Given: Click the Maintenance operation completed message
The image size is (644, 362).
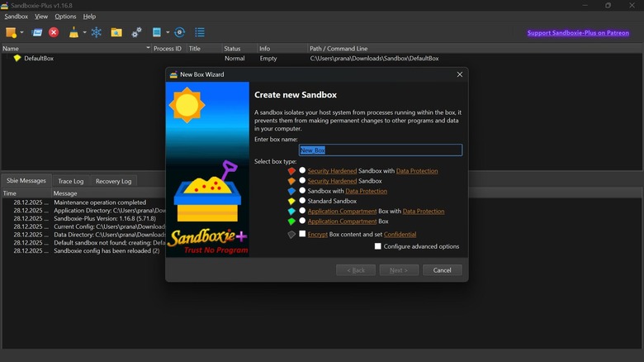Looking at the screenshot, I should pyautogui.click(x=100, y=202).
